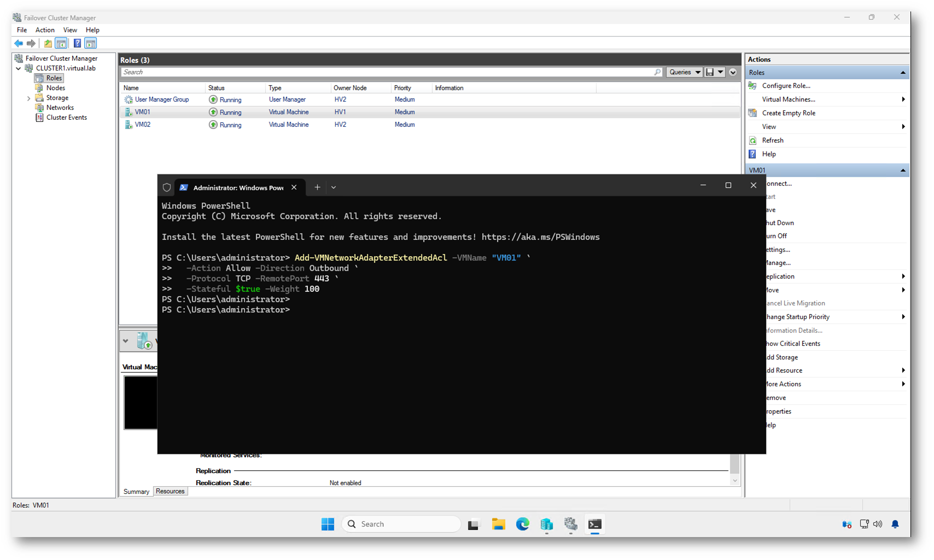
Task: Click the Back arrow toolbar icon
Action: 19,43
